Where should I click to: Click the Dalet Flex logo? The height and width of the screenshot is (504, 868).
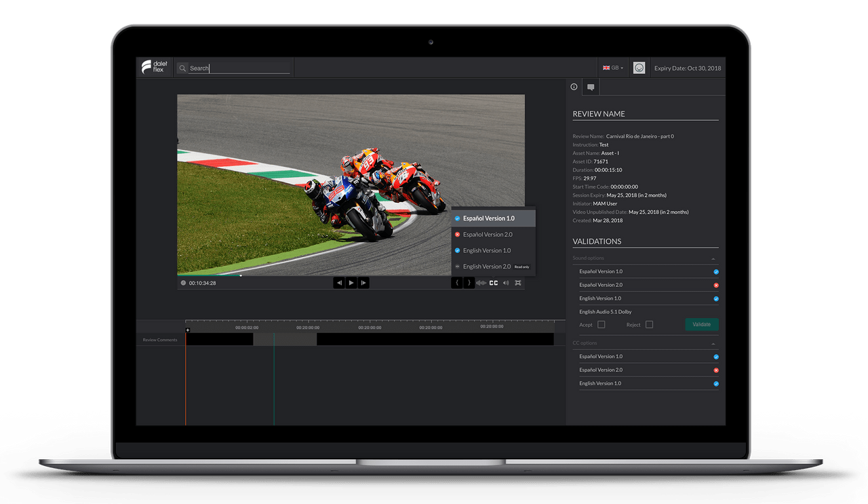coord(153,67)
